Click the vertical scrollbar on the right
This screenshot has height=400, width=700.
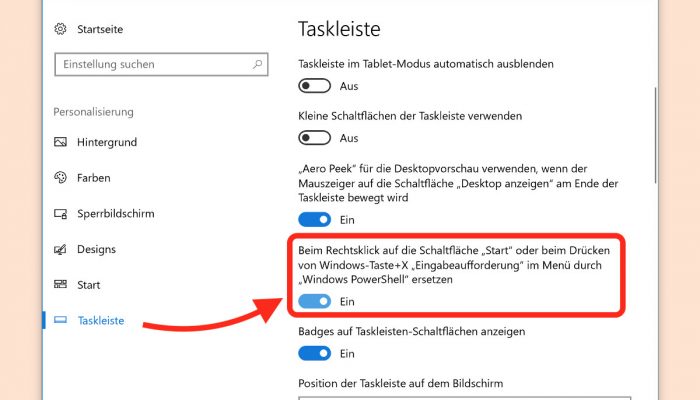pos(655,135)
